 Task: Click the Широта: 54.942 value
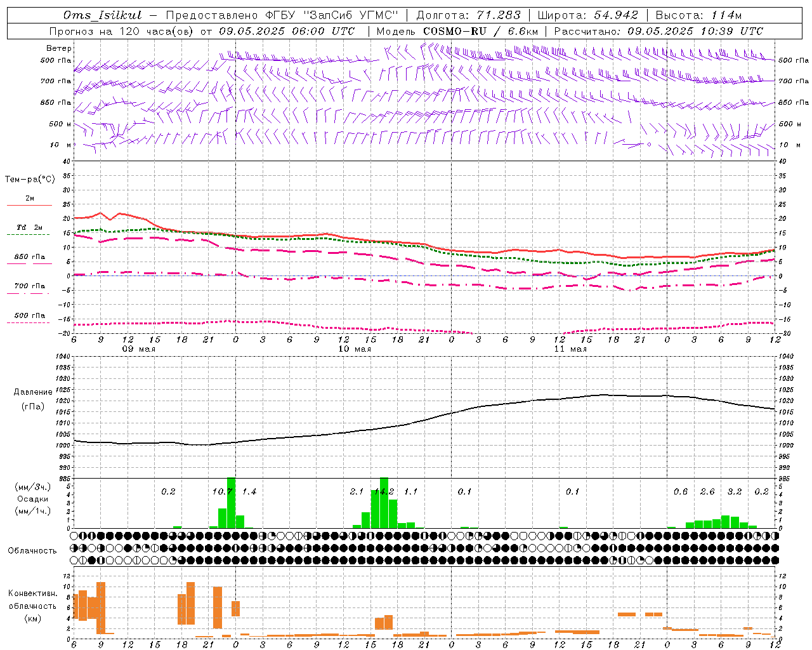pos(587,15)
